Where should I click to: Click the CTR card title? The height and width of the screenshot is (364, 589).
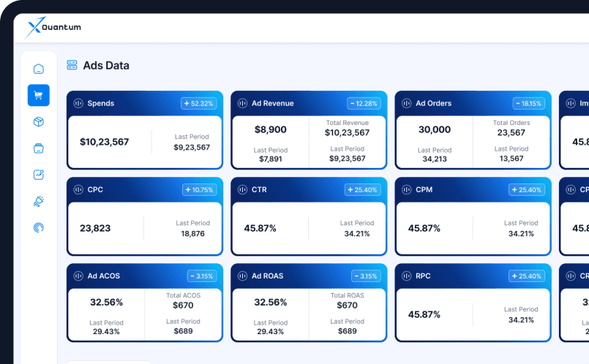pyautogui.click(x=259, y=189)
